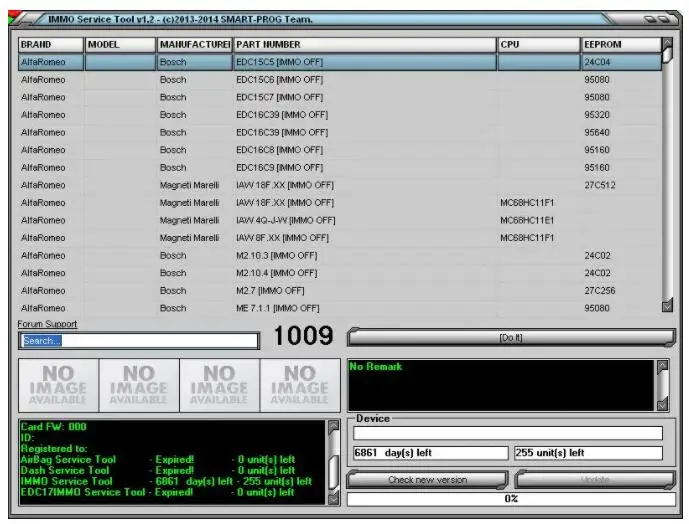The image size is (689, 524).
Task: Select IAW 4Q-J-W [IMMO OFF] row
Action: coord(340,220)
